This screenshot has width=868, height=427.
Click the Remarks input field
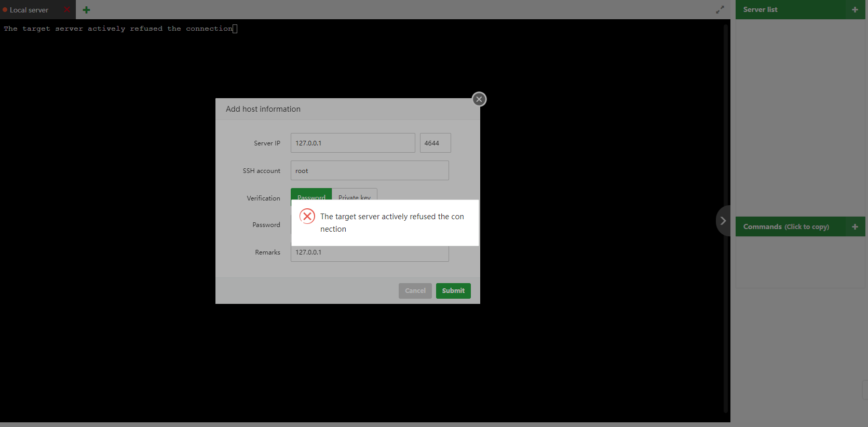(370, 253)
